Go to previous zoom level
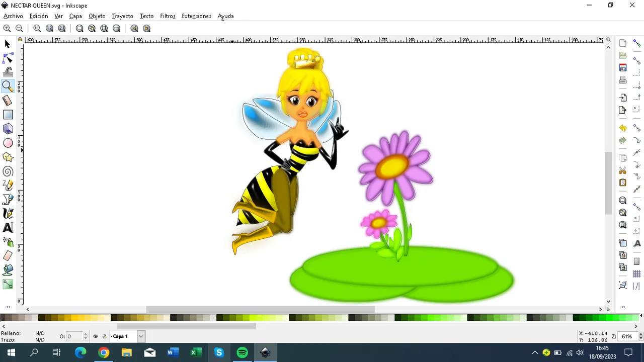 (x=134, y=29)
